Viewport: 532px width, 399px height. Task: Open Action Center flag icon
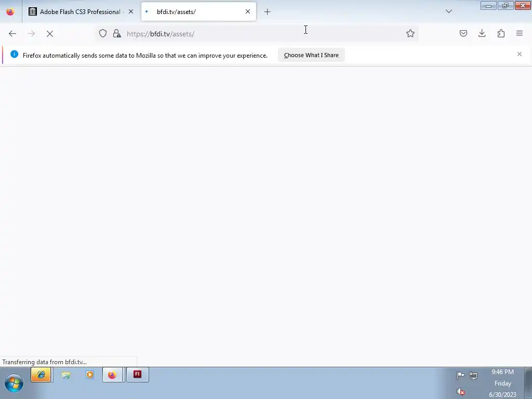click(460, 376)
